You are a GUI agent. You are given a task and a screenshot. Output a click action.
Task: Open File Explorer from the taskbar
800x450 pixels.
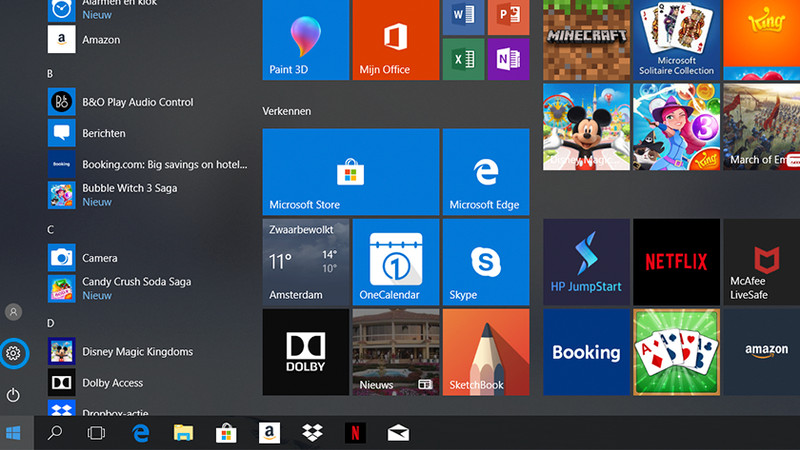coord(183,433)
